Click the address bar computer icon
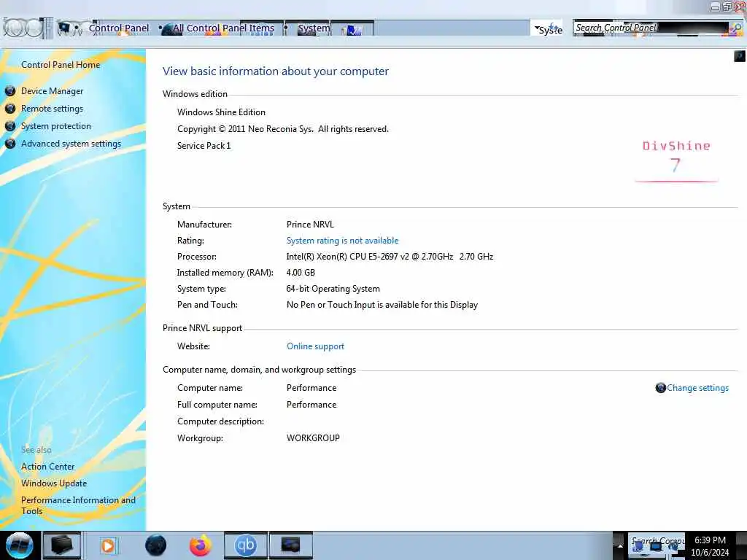 (64, 28)
